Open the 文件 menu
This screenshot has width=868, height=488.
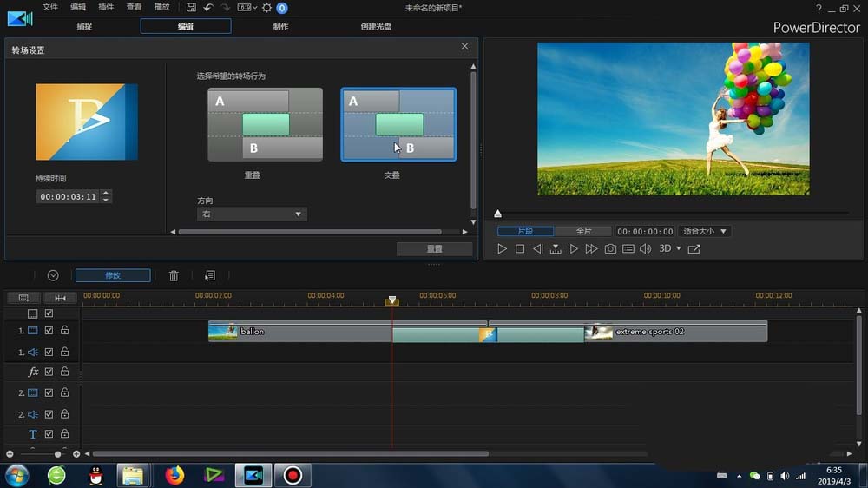click(50, 7)
